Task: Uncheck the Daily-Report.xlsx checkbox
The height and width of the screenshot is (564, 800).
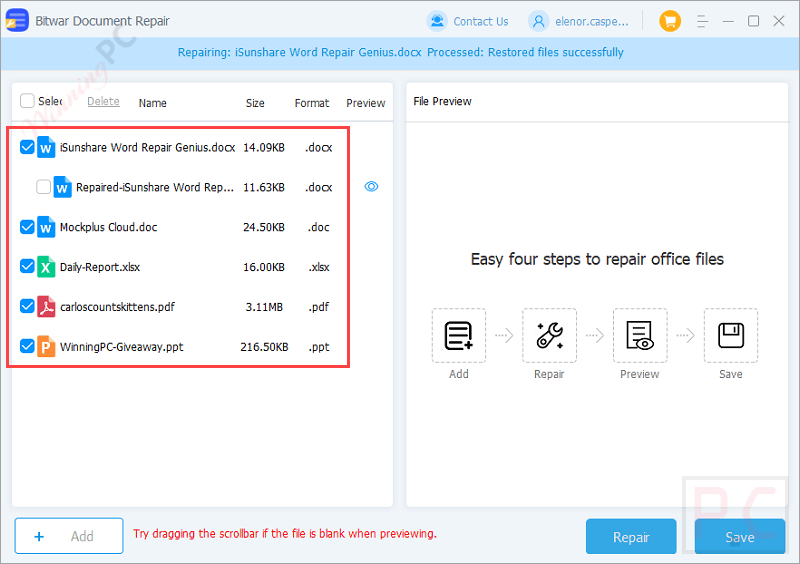Action: [27, 266]
